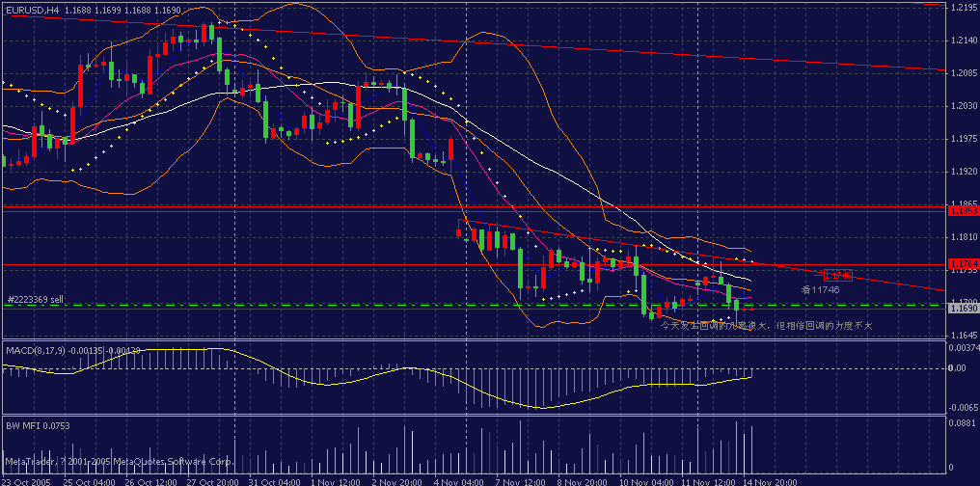The image size is (980, 486).
Task: Click the 1.2195 price axis value
Action: pos(964,8)
